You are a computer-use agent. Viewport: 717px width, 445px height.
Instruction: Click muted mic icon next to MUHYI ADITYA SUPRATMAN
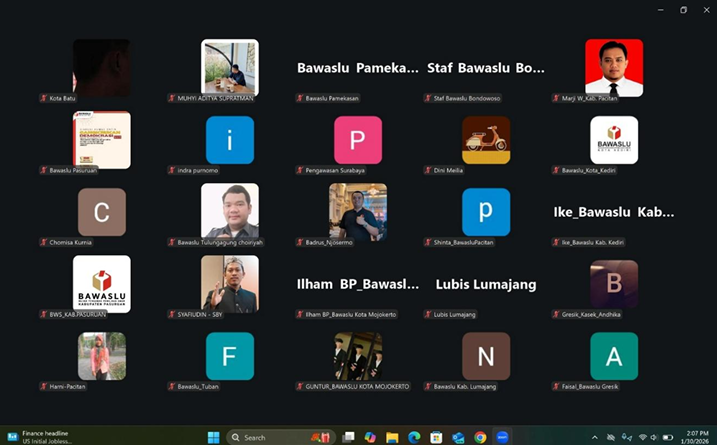point(172,98)
